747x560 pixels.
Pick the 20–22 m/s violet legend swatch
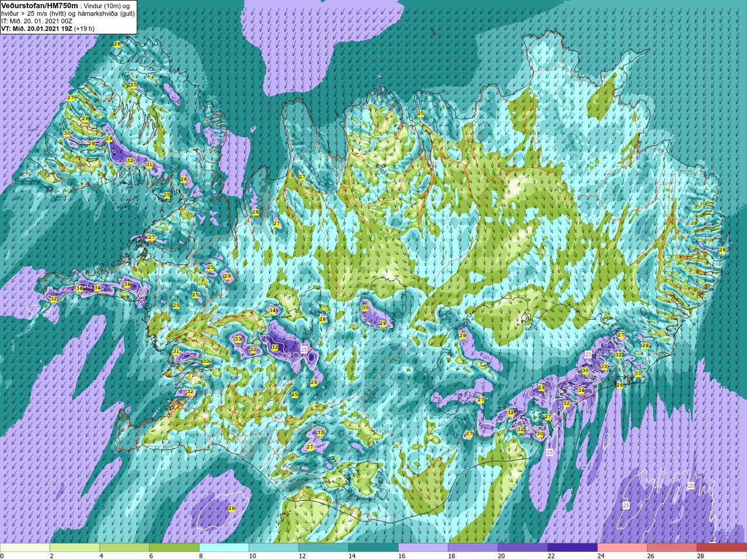tap(523, 548)
